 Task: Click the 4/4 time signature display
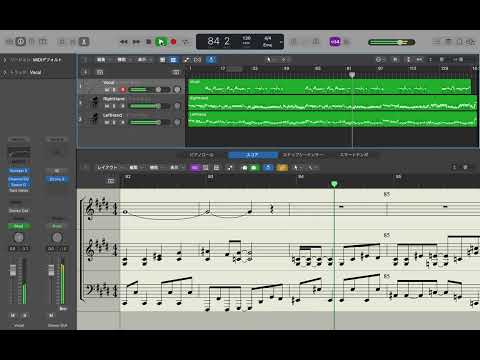click(268, 38)
